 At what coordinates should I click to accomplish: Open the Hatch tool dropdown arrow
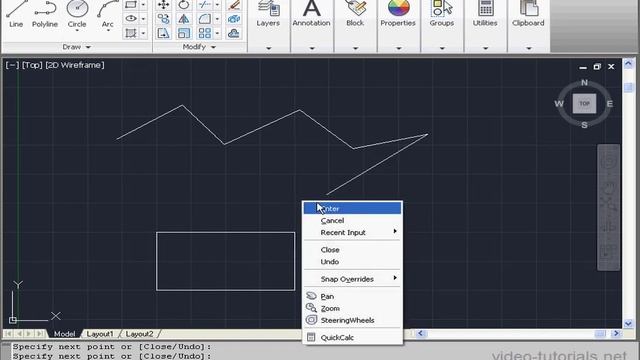(x=143, y=33)
